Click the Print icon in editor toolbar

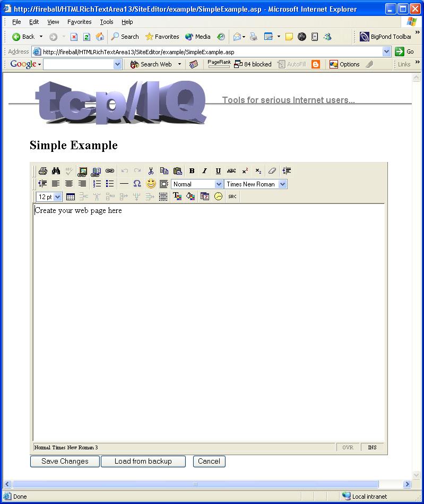(x=43, y=171)
